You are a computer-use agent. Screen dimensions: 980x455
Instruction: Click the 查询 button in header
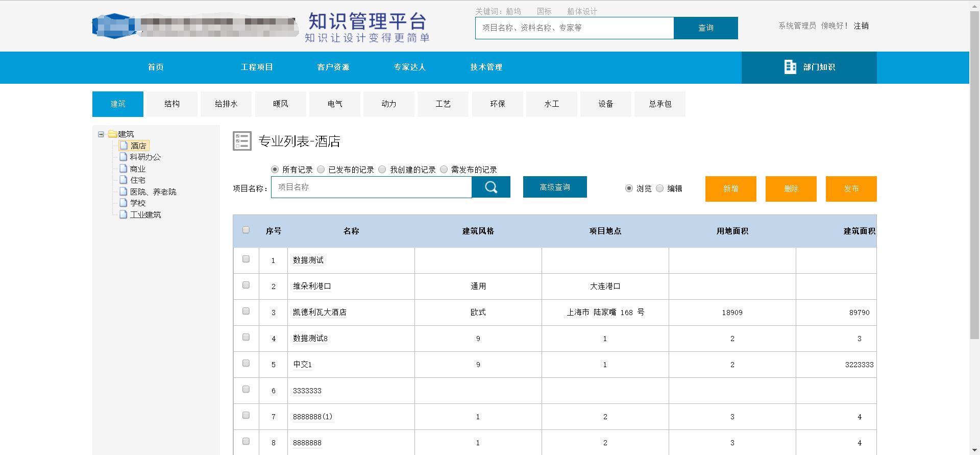[x=706, y=28]
